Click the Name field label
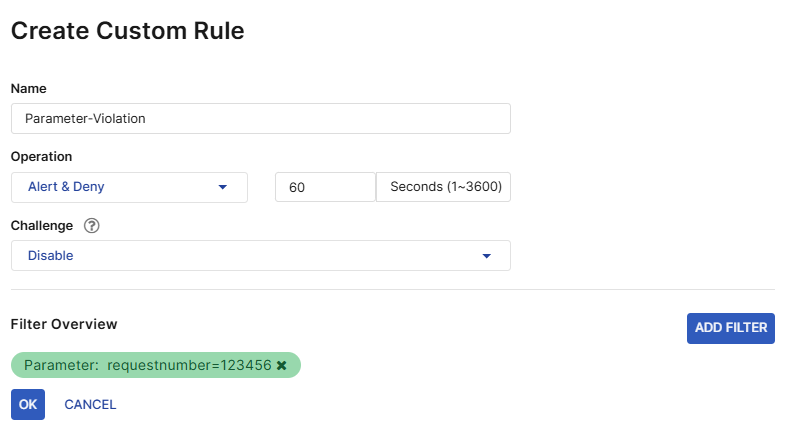The image size is (790, 435). 28,89
